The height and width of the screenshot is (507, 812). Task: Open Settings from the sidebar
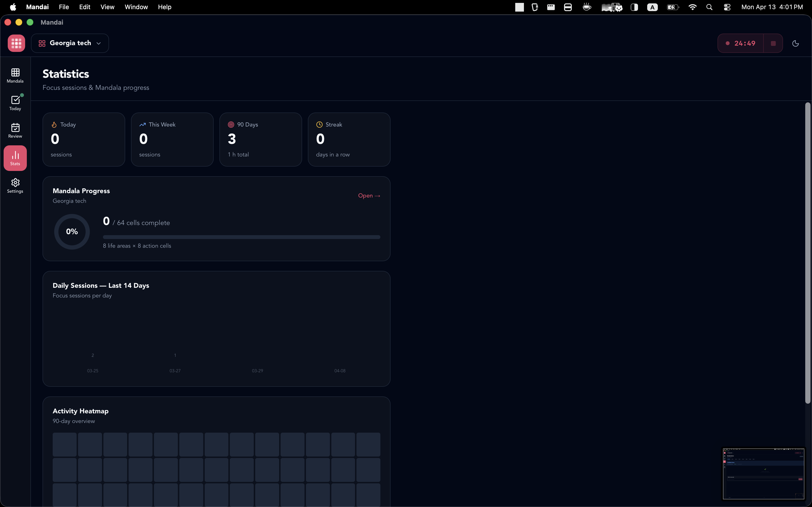tap(15, 185)
